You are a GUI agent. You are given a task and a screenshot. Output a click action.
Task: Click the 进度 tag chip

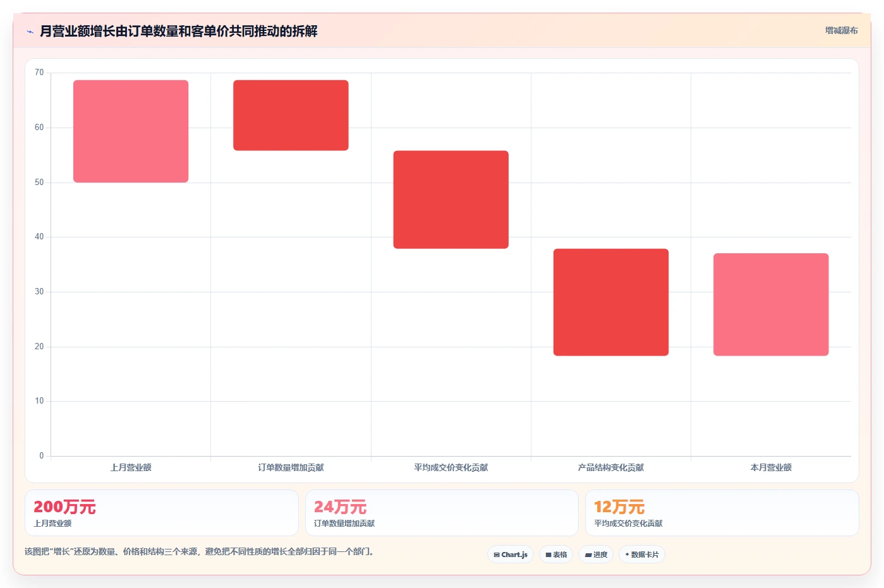(596, 555)
